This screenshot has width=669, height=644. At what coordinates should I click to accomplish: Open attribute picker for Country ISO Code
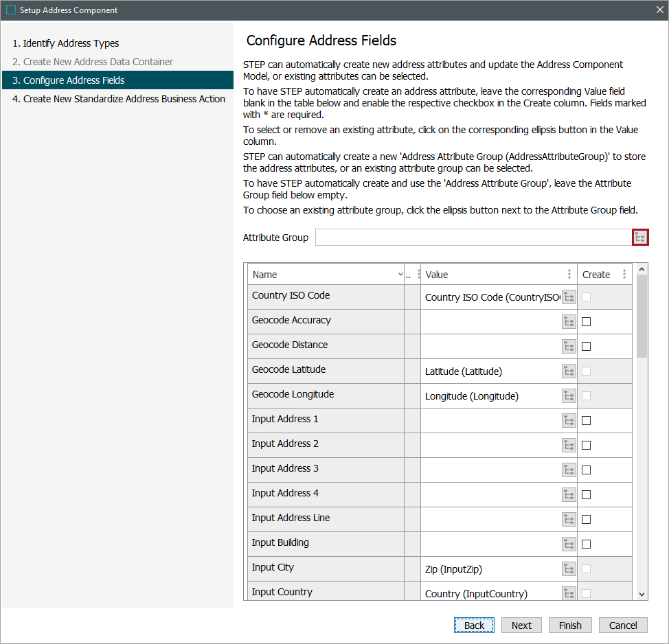pos(569,297)
